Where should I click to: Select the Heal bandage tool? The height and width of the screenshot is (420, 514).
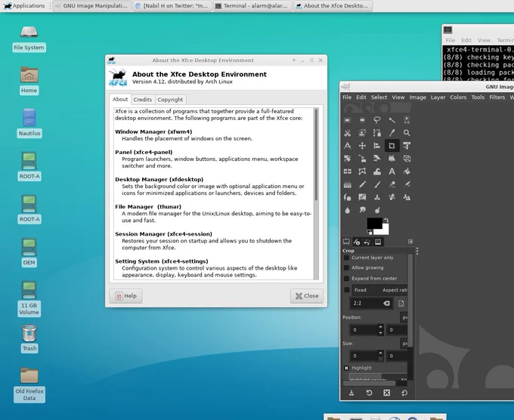click(392, 197)
